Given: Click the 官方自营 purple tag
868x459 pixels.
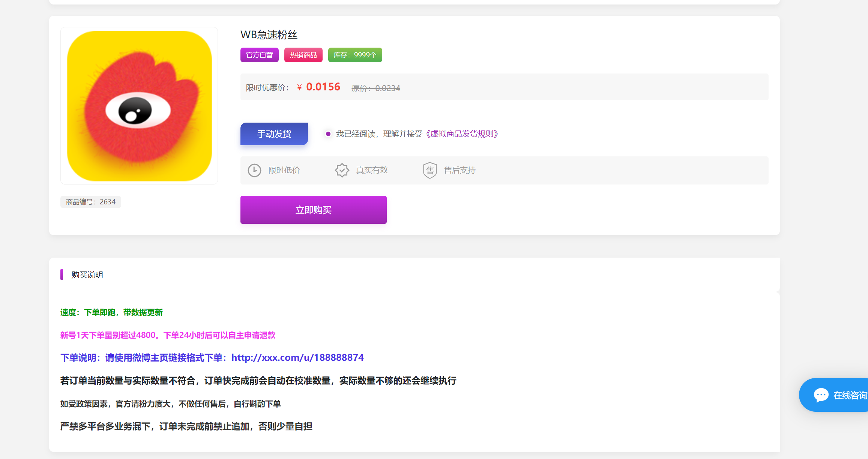Looking at the screenshot, I should click(259, 55).
